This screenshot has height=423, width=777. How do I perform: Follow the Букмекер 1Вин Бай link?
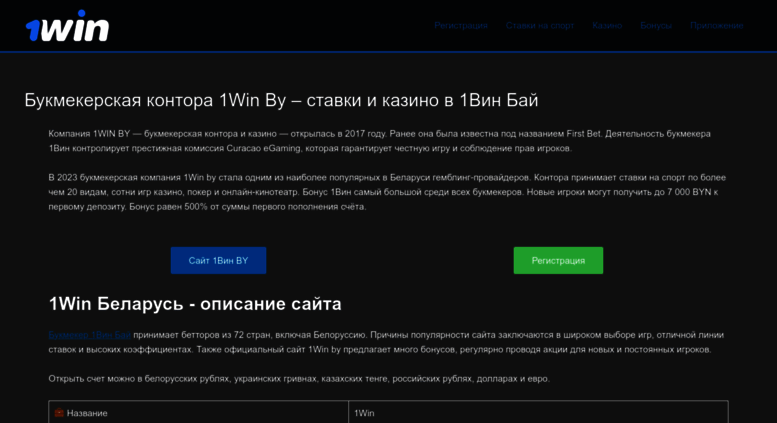[x=90, y=335]
